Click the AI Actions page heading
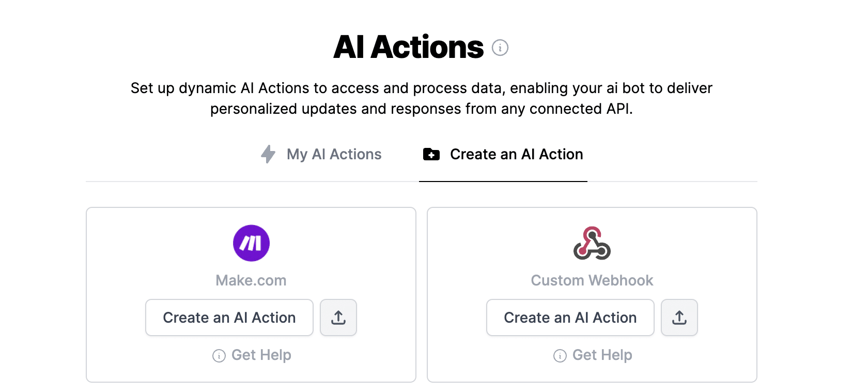This screenshot has height=392, width=868. point(409,47)
